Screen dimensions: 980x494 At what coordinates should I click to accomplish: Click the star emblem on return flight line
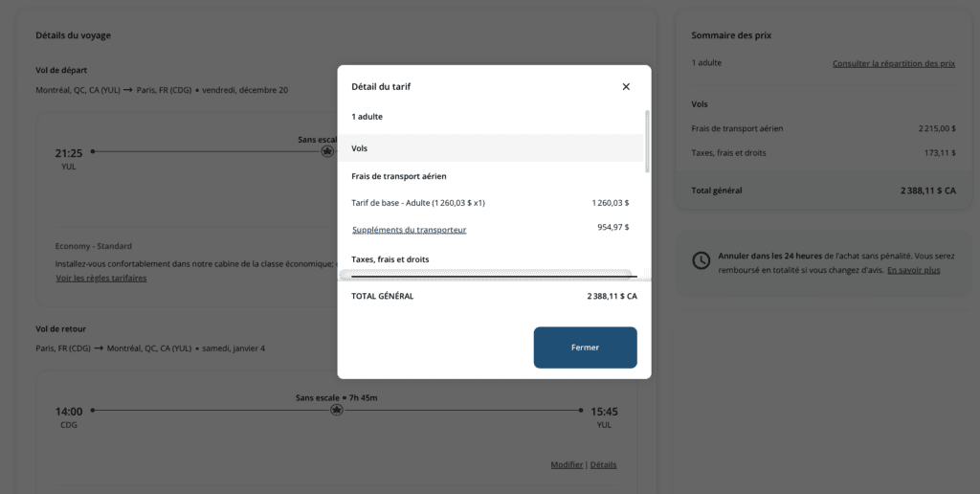(x=336, y=410)
